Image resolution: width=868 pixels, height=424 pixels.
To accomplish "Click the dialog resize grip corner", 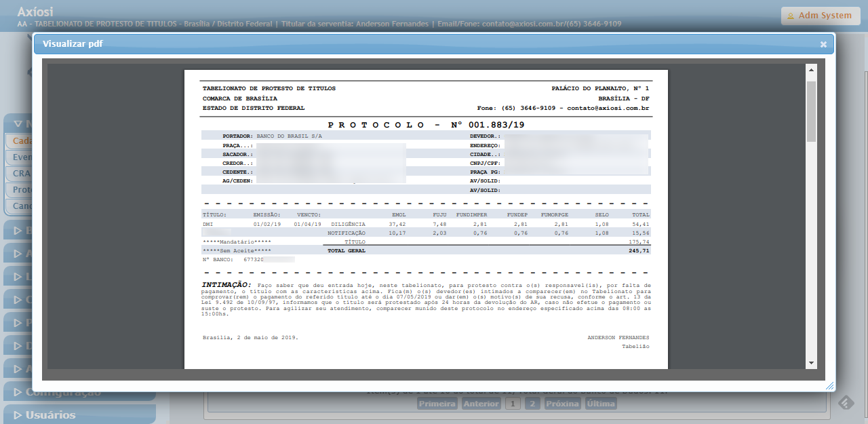I will tap(829, 385).
